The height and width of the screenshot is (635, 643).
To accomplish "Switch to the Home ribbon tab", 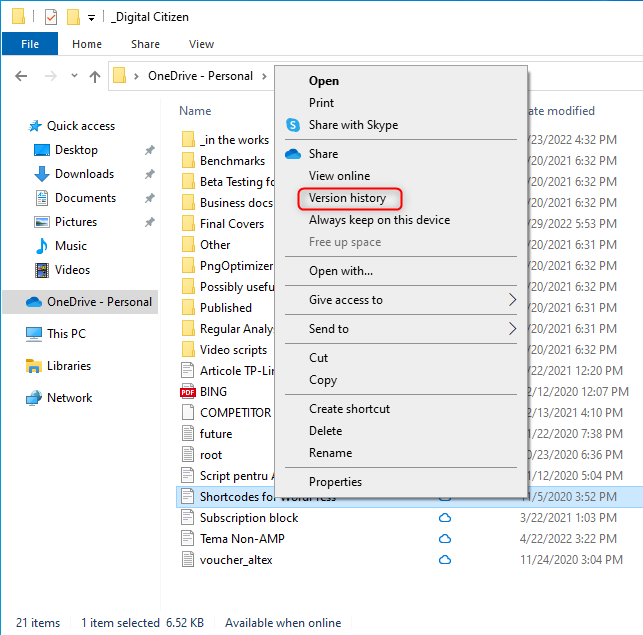I will tap(87, 44).
